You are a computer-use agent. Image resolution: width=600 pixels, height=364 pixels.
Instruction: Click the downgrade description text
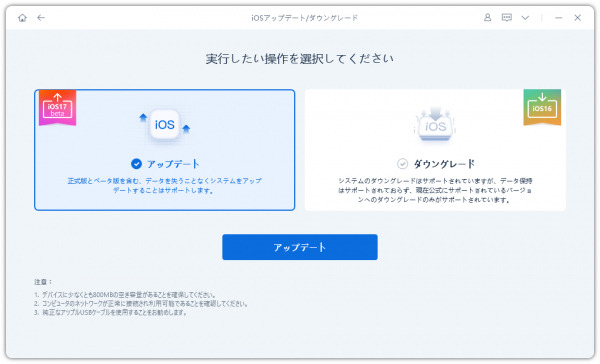[435, 190]
